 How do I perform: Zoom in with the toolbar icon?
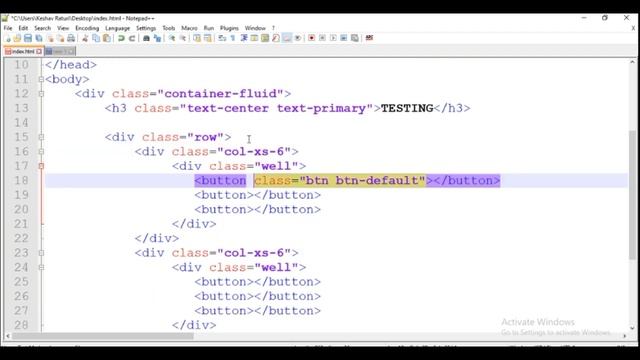click(x=172, y=38)
